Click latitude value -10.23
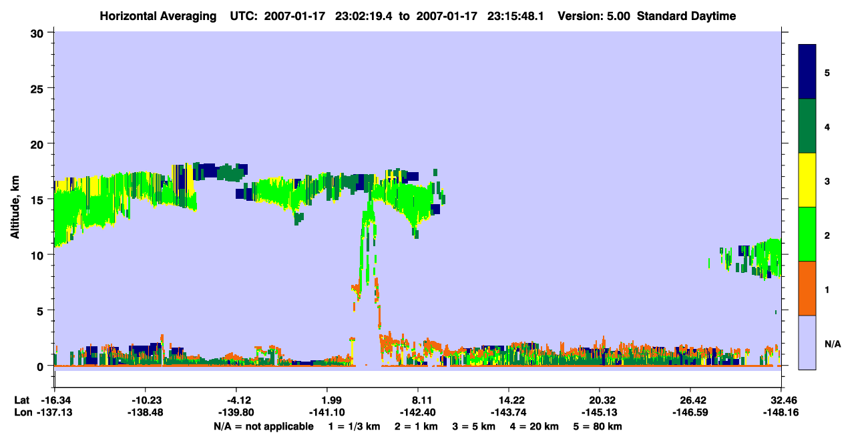Screen dimensions: 868x445 pos(145,400)
